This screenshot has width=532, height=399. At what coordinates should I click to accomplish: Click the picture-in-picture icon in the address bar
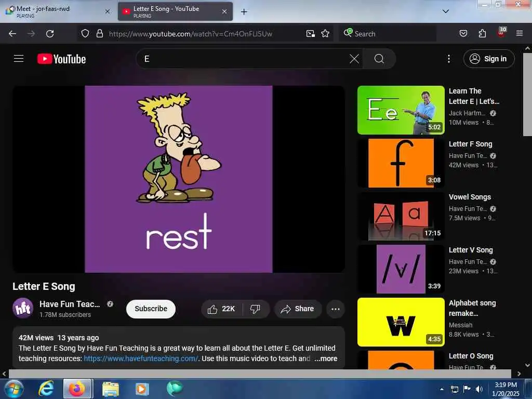coord(310,33)
